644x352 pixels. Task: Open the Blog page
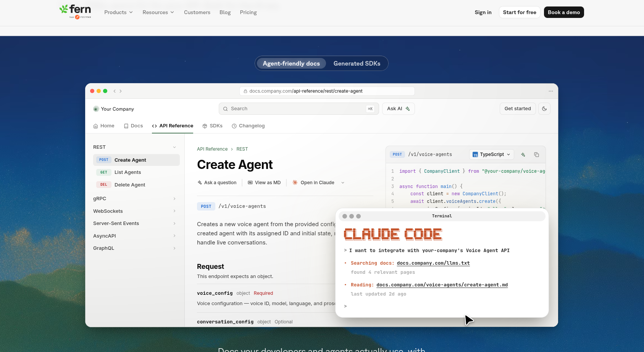tap(225, 12)
